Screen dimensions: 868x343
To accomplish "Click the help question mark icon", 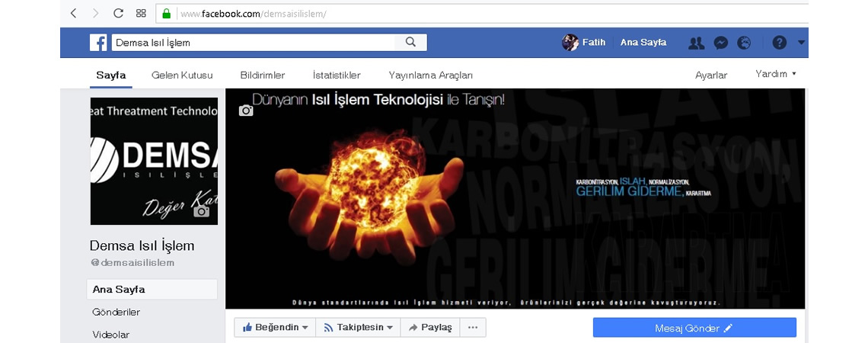I will pos(779,43).
